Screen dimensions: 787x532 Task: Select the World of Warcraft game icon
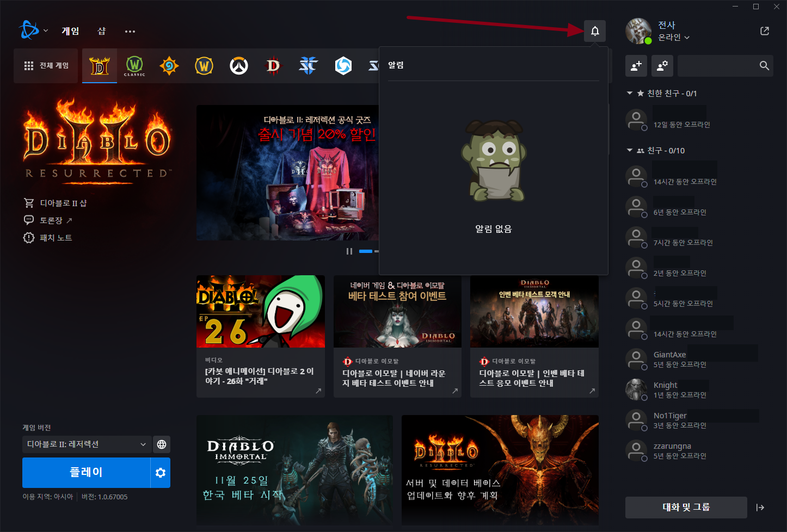(204, 66)
